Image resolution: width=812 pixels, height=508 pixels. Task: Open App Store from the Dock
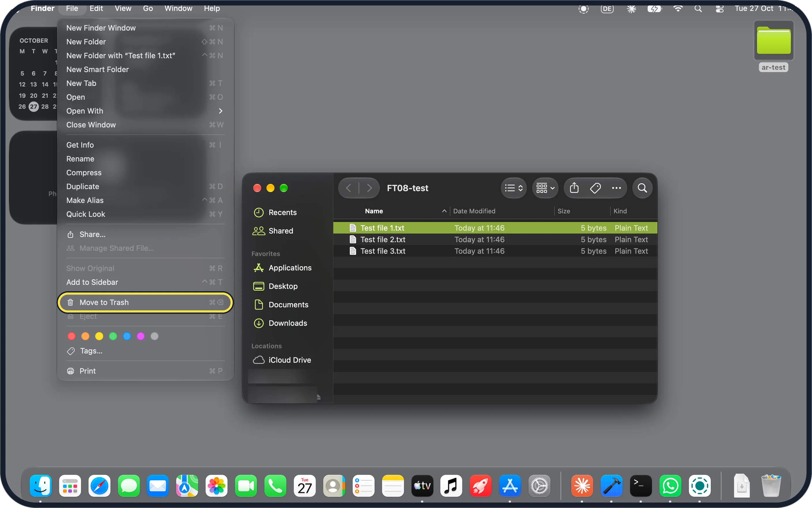pos(510,486)
